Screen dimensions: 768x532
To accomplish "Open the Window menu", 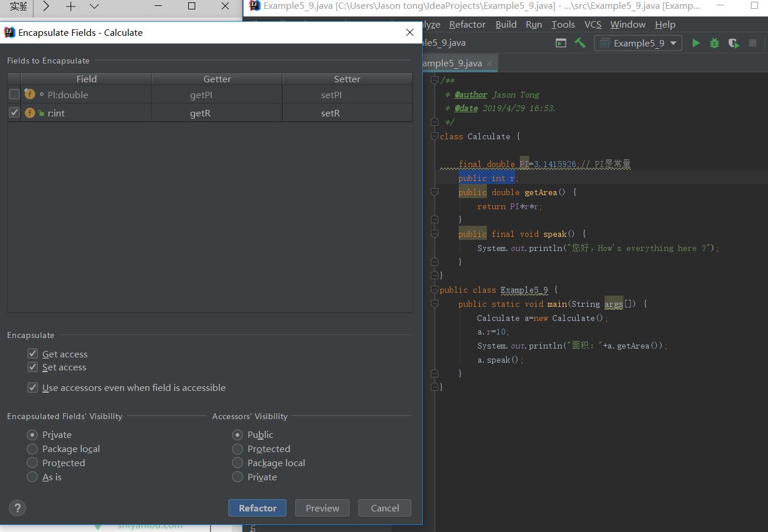I will click(x=628, y=24).
